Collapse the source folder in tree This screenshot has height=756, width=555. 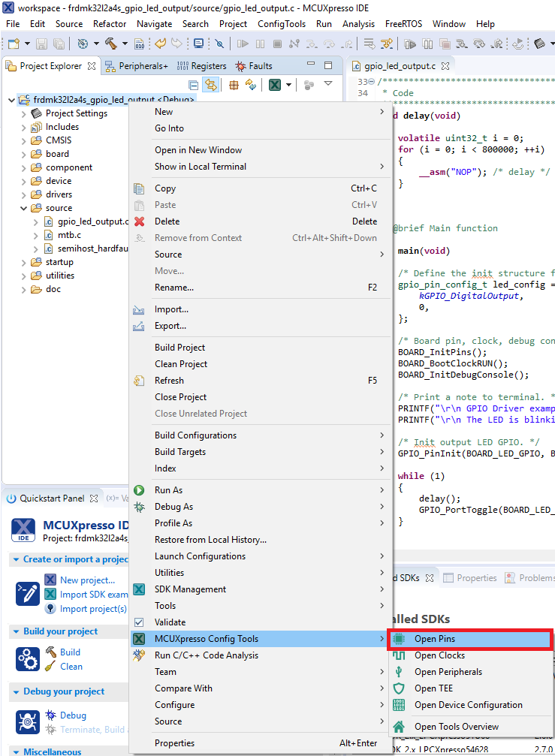[24, 208]
